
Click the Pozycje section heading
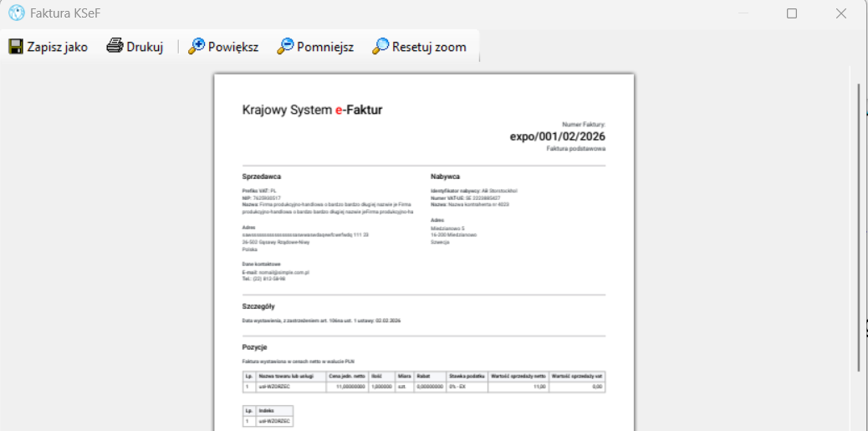click(x=255, y=347)
